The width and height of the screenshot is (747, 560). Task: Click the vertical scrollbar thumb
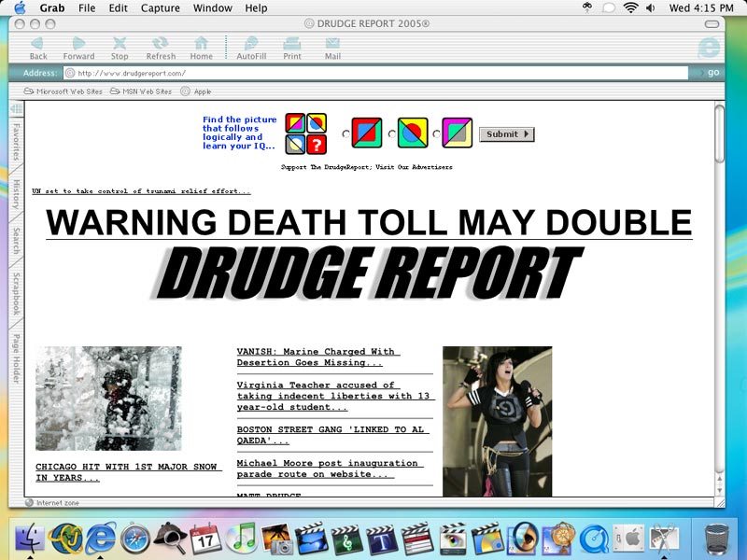click(720, 133)
